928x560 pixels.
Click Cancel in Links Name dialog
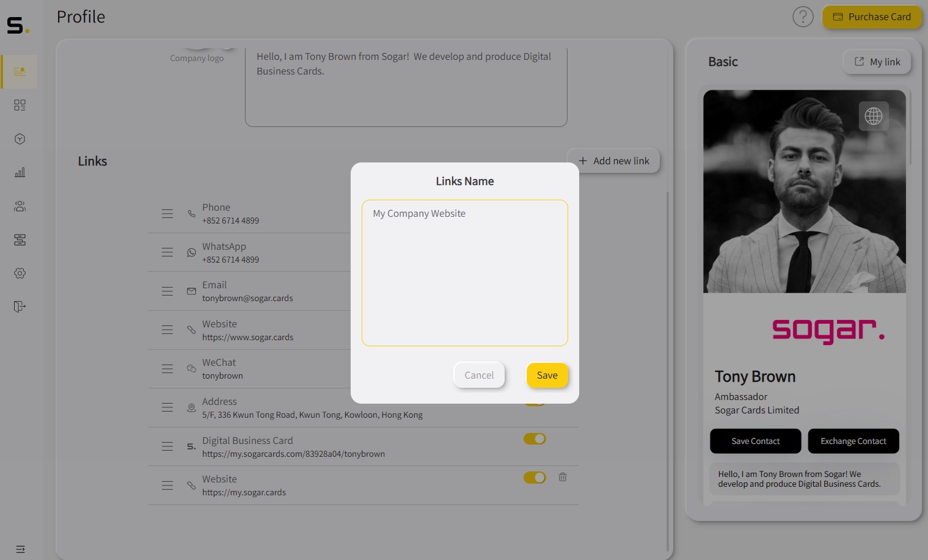point(479,375)
